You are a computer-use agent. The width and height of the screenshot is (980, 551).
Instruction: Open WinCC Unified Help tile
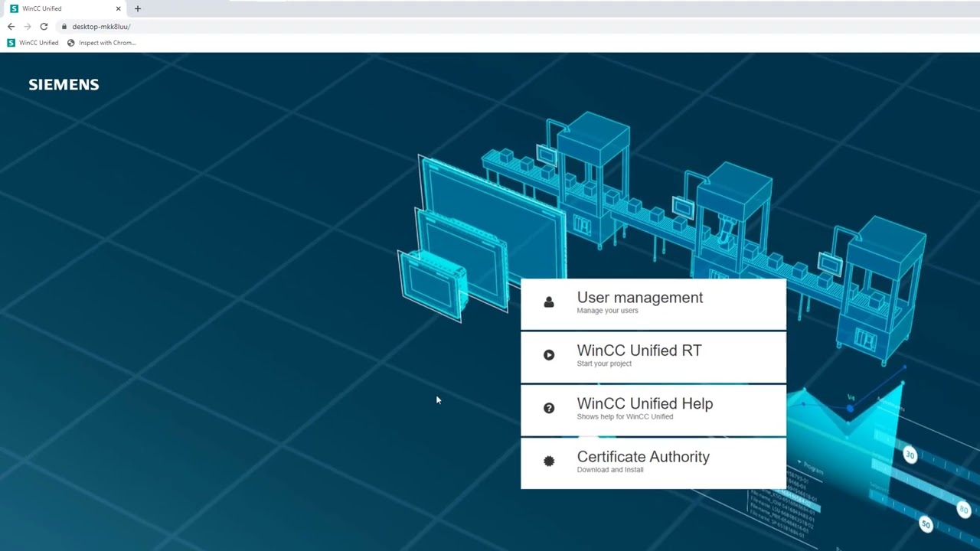(653, 409)
